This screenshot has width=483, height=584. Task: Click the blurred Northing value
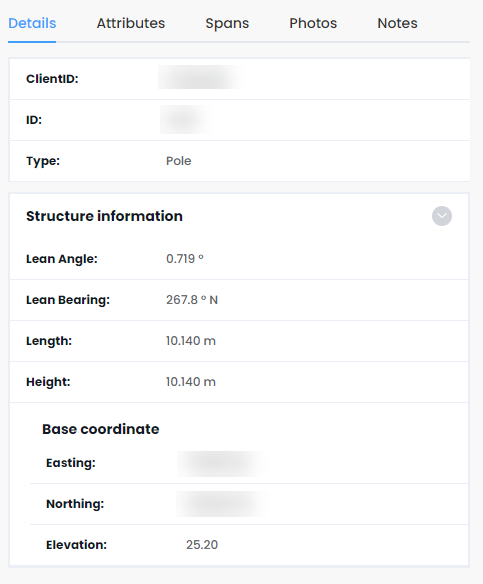(222, 504)
